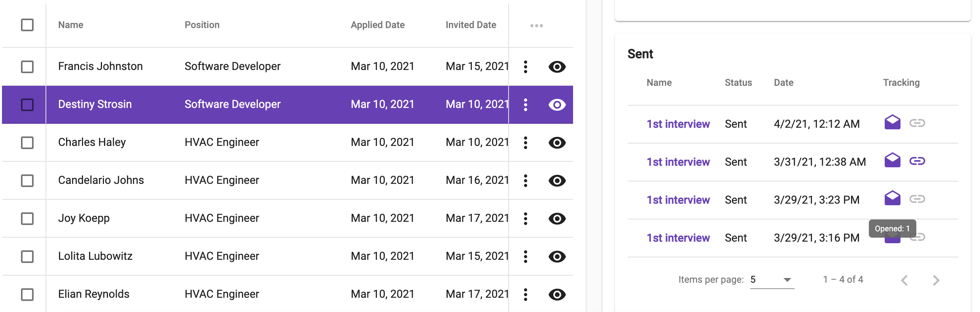Select all applicants with header checkbox
980x312 pixels.
tap(27, 25)
